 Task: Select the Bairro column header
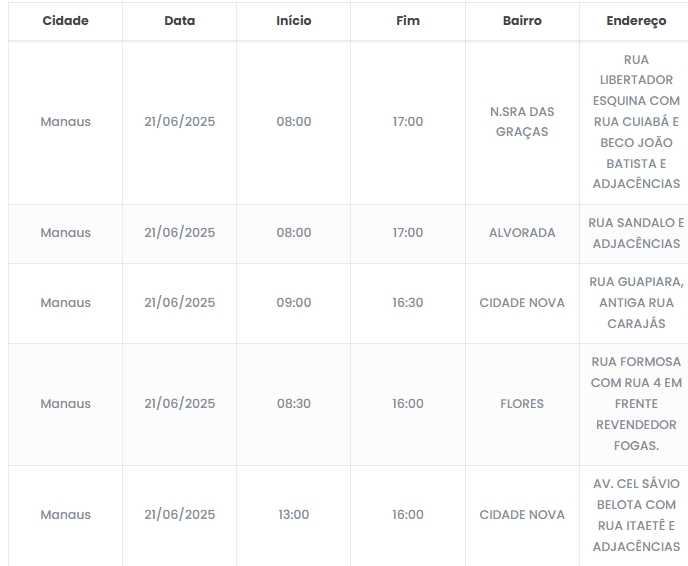[522, 21]
